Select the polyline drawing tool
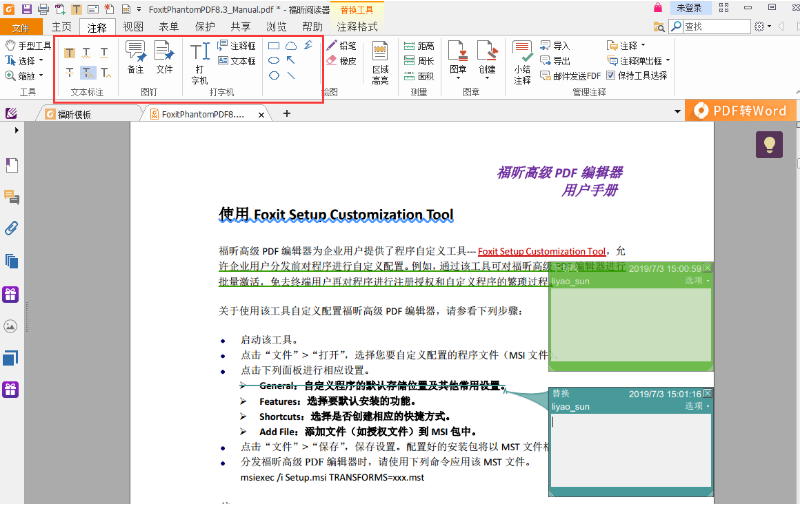 [309, 45]
